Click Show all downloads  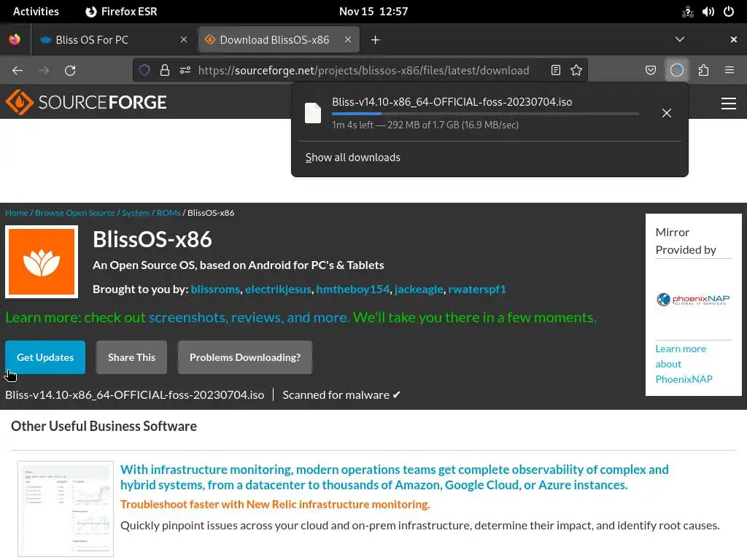pyautogui.click(x=352, y=157)
